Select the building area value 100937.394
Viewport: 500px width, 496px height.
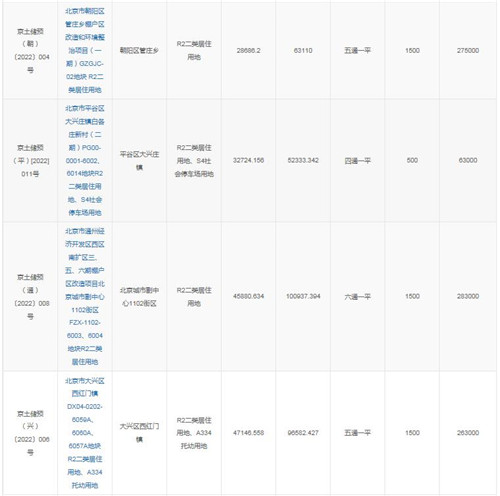(303, 296)
